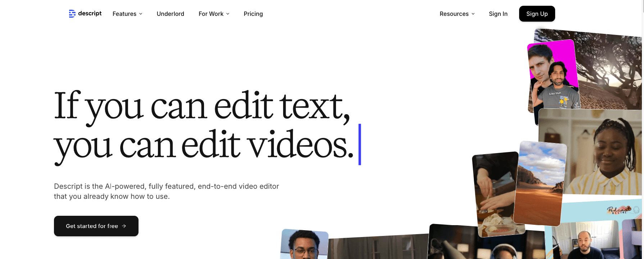Click the arrow icon in Get started button

tap(124, 226)
